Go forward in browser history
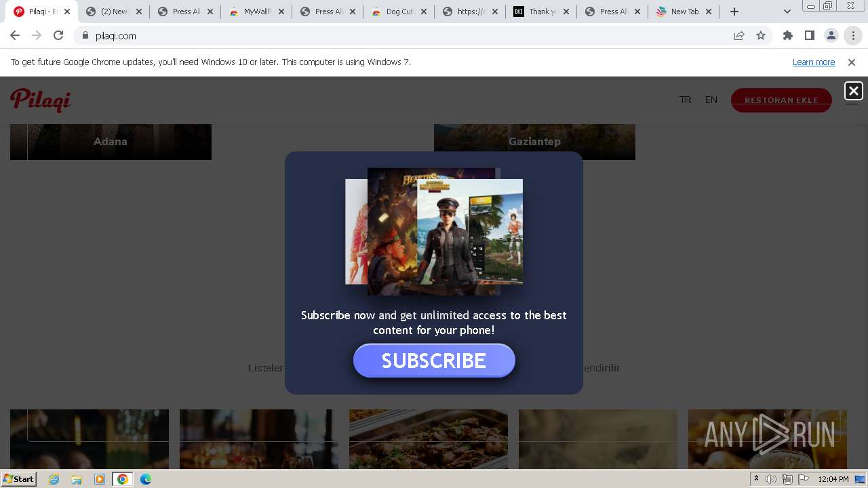The width and height of the screenshot is (868, 488). [37, 36]
